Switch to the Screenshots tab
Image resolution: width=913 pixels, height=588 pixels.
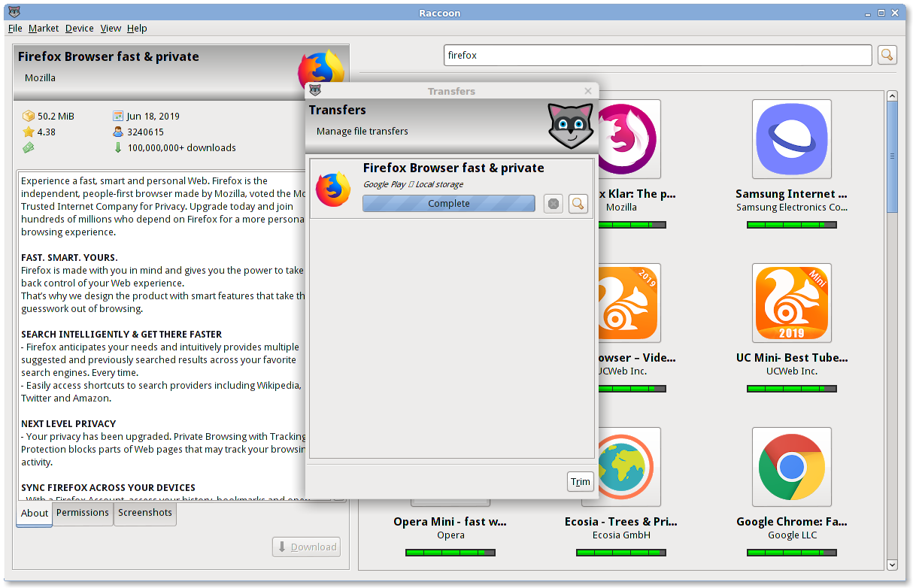tap(145, 513)
